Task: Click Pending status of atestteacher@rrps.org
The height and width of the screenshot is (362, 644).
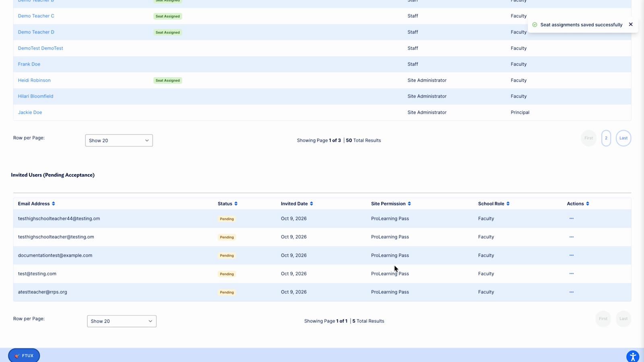Action: [x=227, y=292]
